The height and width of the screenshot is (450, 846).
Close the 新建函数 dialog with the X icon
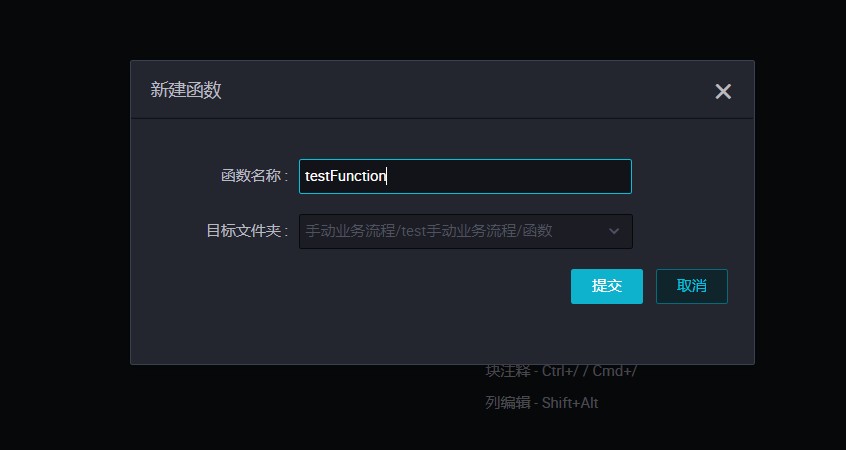click(723, 91)
